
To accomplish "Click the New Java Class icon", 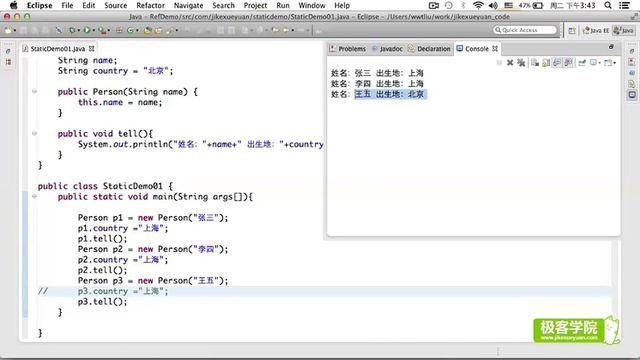I will [x=131, y=30].
